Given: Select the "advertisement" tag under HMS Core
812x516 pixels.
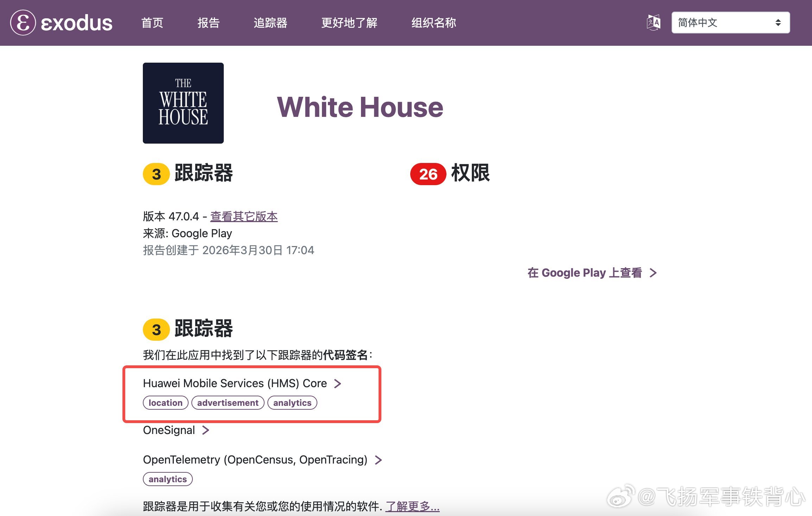Looking at the screenshot, I should point(228,403).
